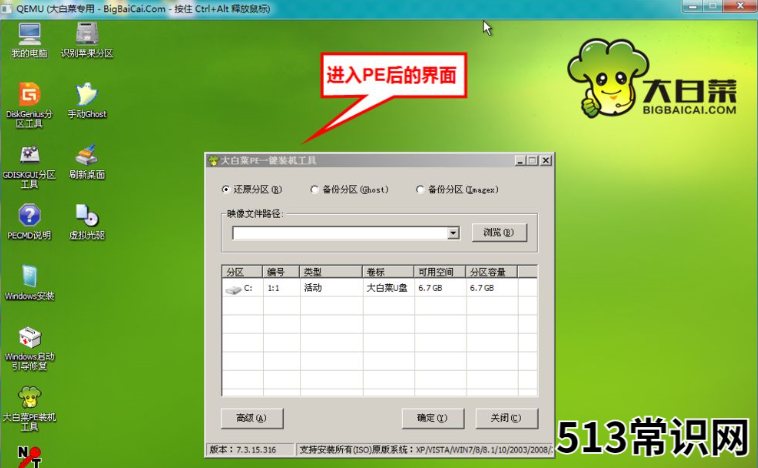
Task: Select the 大白菜U盘 volume label cell
Action: [x=387, y=288]
